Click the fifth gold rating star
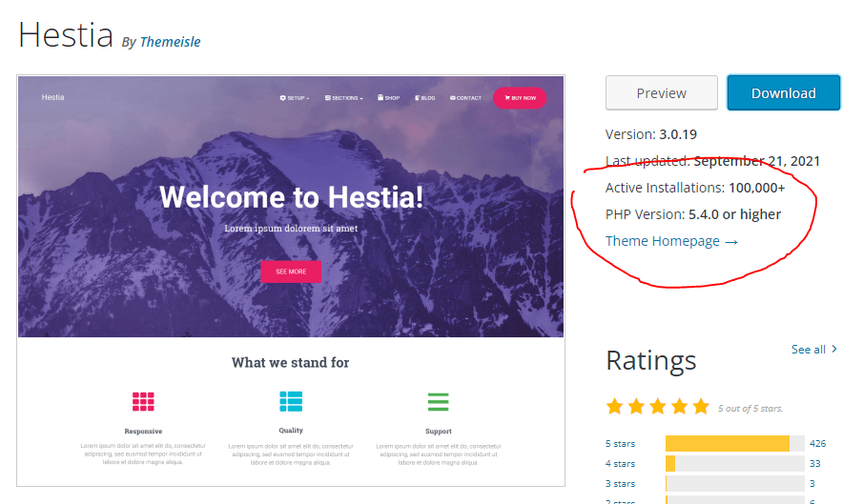 click(700, 407)
